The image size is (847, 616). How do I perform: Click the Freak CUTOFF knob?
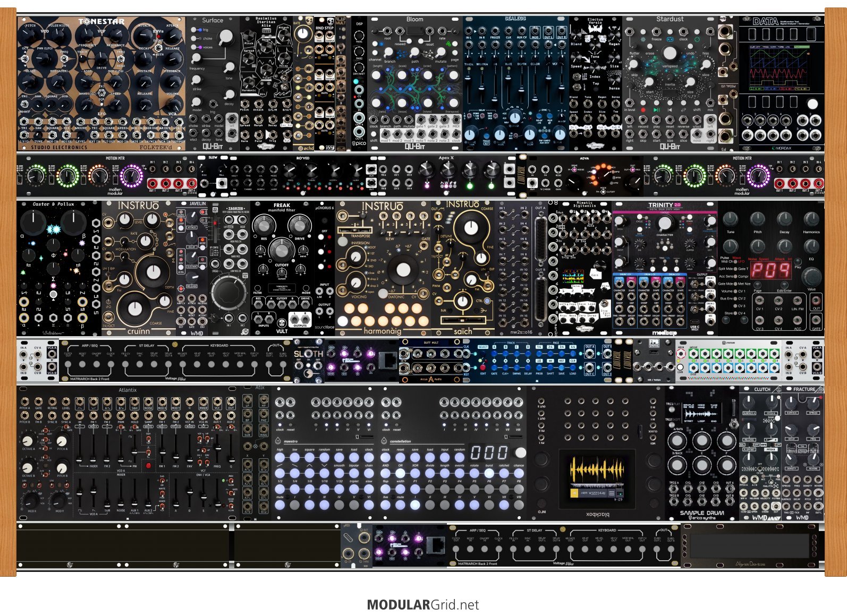click(282, 250)
